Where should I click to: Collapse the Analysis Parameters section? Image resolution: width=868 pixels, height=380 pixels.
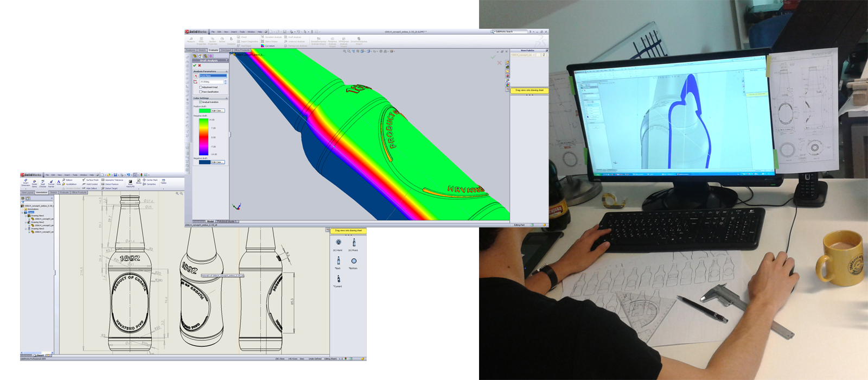click(x=226, y=71)
